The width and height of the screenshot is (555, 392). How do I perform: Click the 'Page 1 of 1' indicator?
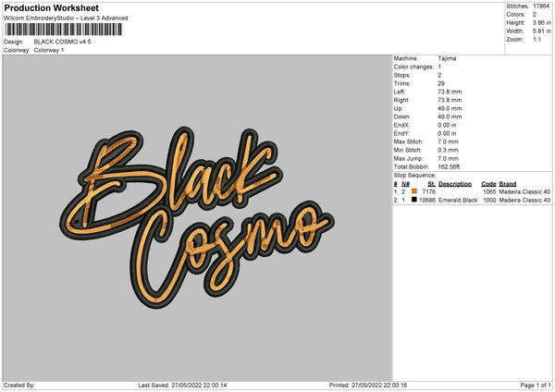[x=536, y=386]
